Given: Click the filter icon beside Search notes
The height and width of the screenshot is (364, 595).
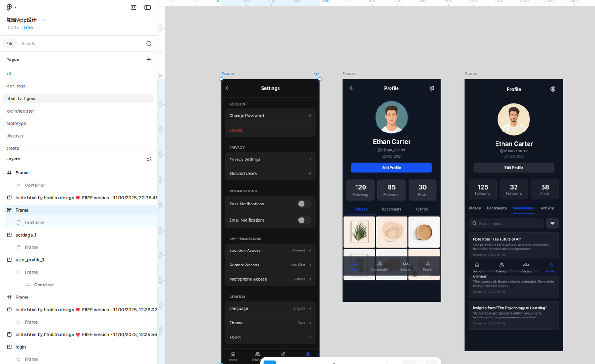Looking at the screenshot, I should tap(552, 224).
